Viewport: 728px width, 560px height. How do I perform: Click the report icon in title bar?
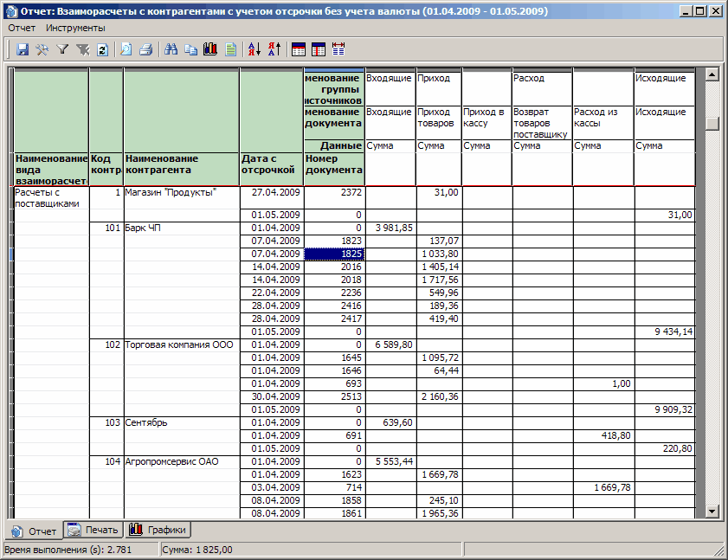[x=11, y=11]
